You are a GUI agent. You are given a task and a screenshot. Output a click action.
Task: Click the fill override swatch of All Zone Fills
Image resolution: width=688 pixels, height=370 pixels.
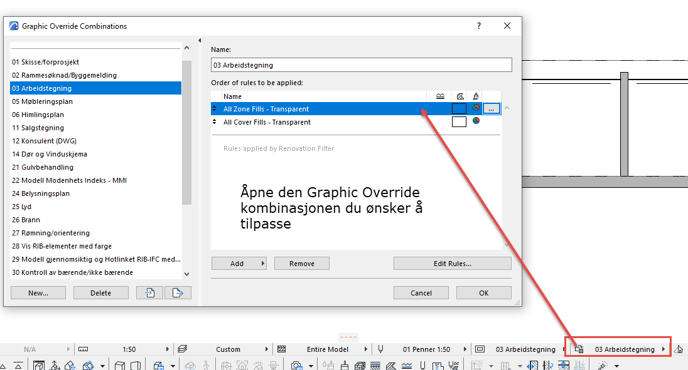click(x=459, y=108)
